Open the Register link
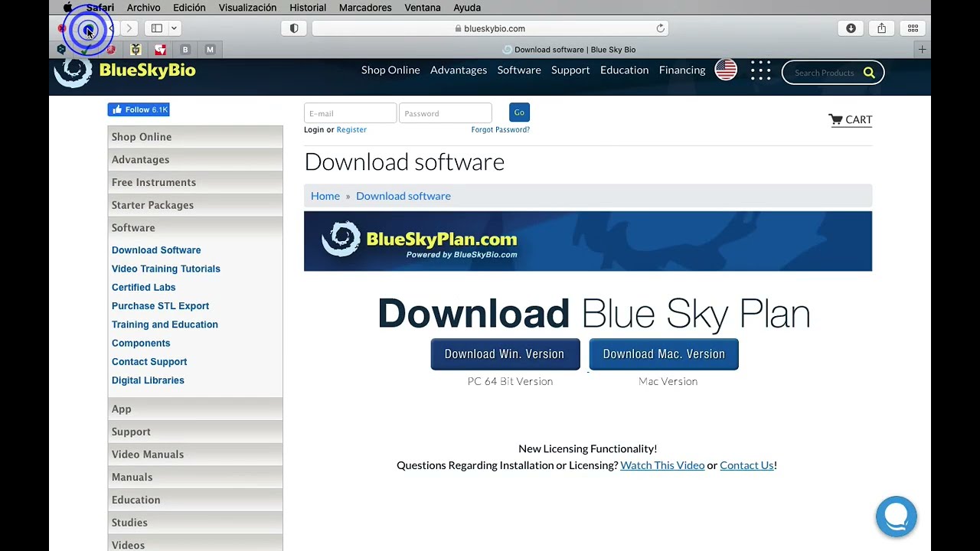 click(x=351, y=129)
